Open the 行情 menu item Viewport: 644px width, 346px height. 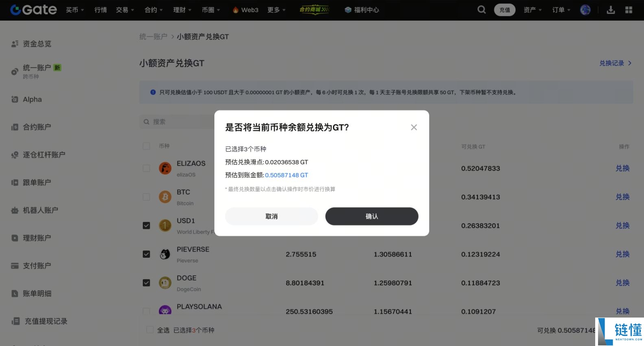(100, 10)
